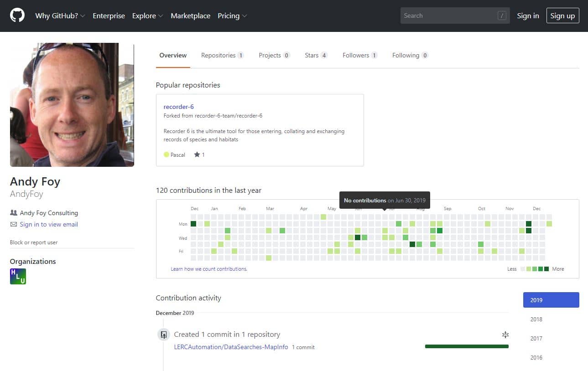Click the Sign up button
This screenshot has width=588, height=371.
tap(562, 15)
